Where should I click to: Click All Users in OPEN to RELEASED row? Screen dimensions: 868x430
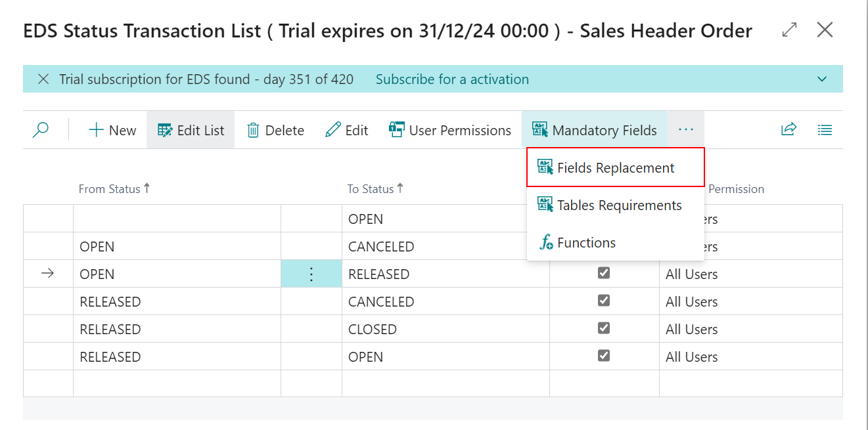750,274
